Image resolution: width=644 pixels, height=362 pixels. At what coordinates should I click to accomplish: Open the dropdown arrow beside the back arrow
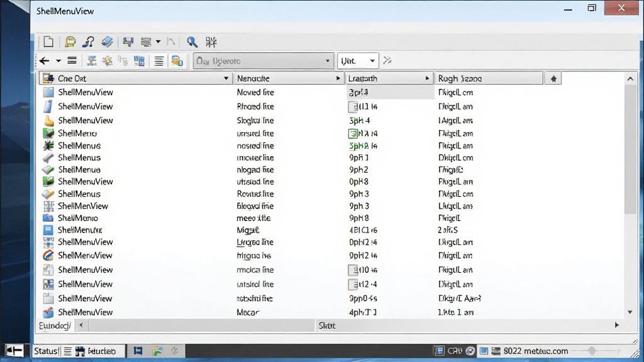click(58, 61)
